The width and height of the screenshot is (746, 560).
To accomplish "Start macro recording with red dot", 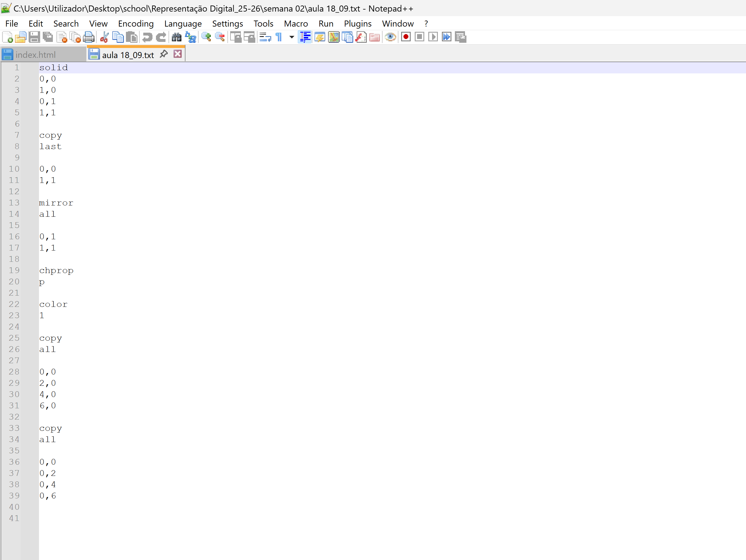I will [406, 37].
